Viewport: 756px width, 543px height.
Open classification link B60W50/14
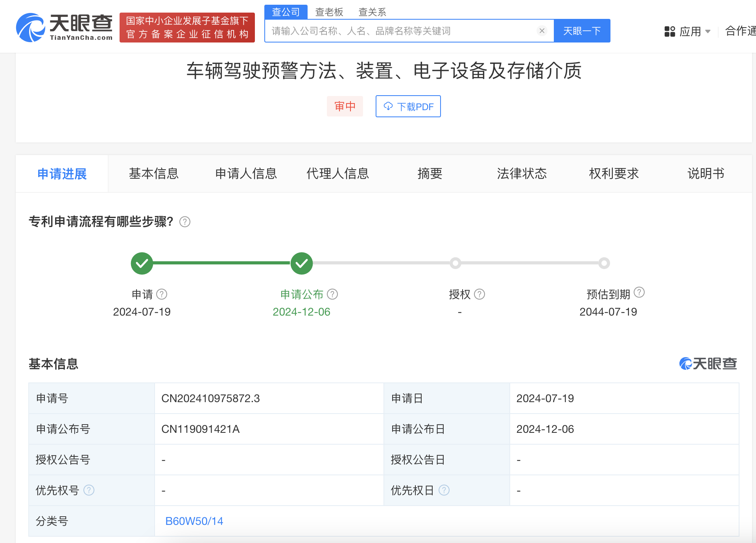point(194,521)
